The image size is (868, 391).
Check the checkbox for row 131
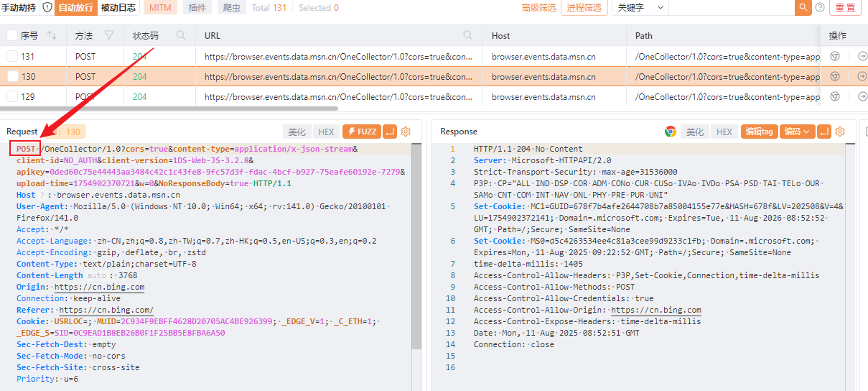(12, 56)
